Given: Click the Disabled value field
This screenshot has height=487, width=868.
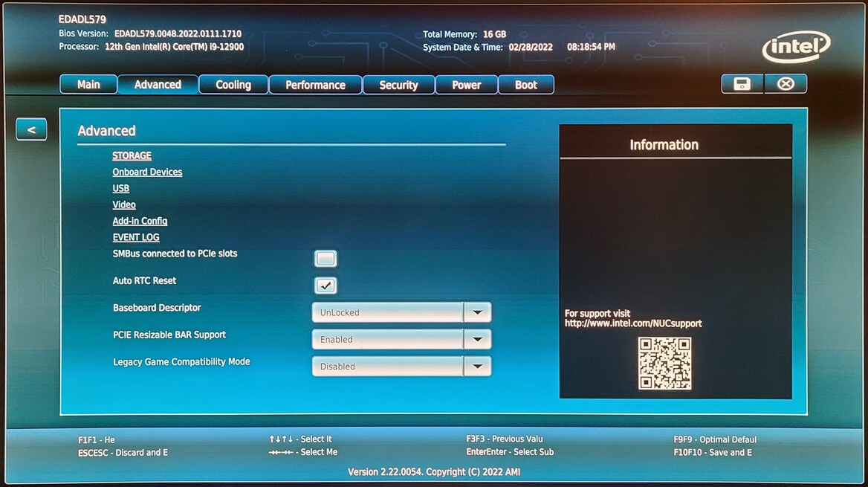Looking at the screenshot, I should (x=388, y=367).
